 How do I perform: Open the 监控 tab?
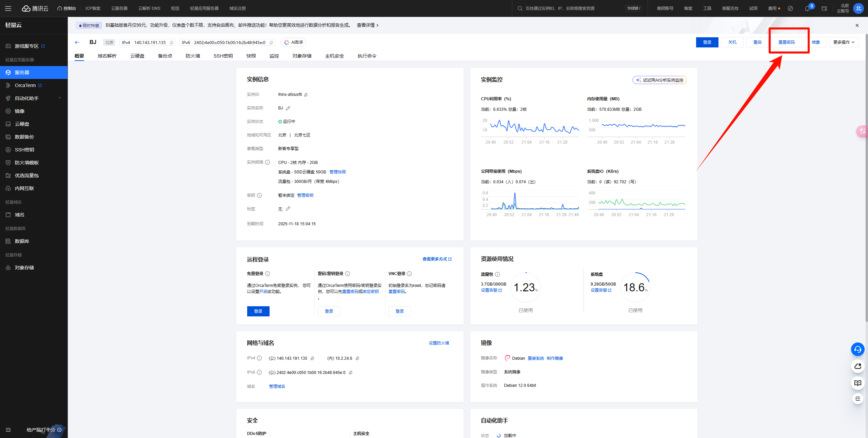[x=274, y=56]
